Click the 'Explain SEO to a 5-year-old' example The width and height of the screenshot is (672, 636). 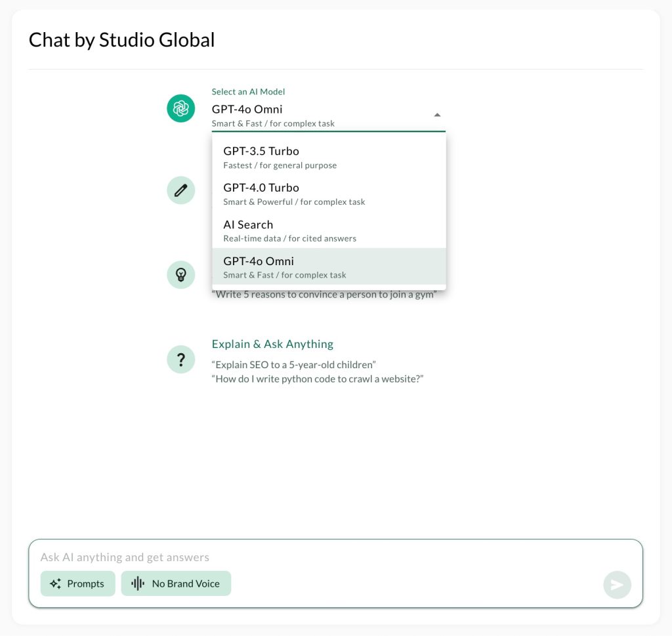pos(293,365)
